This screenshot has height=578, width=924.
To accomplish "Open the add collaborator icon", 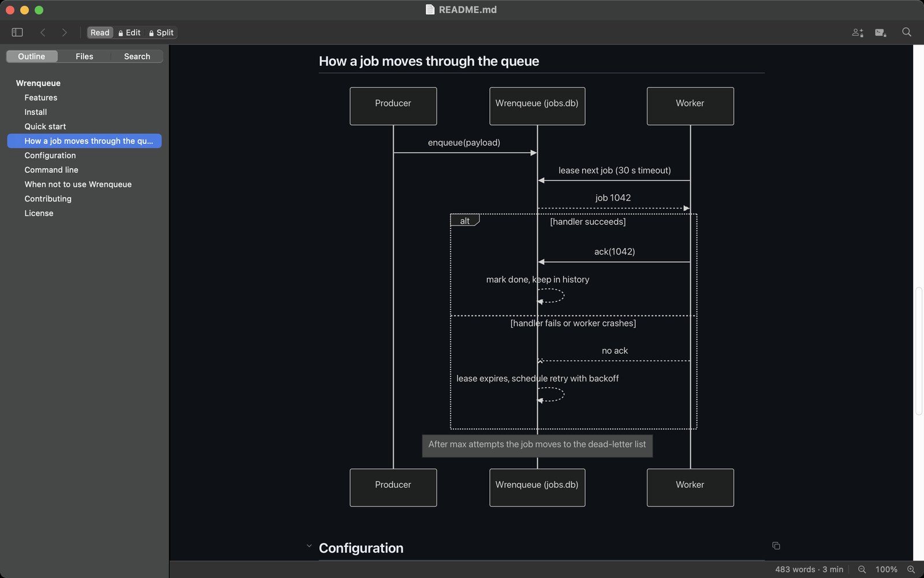I will (858, 32).
